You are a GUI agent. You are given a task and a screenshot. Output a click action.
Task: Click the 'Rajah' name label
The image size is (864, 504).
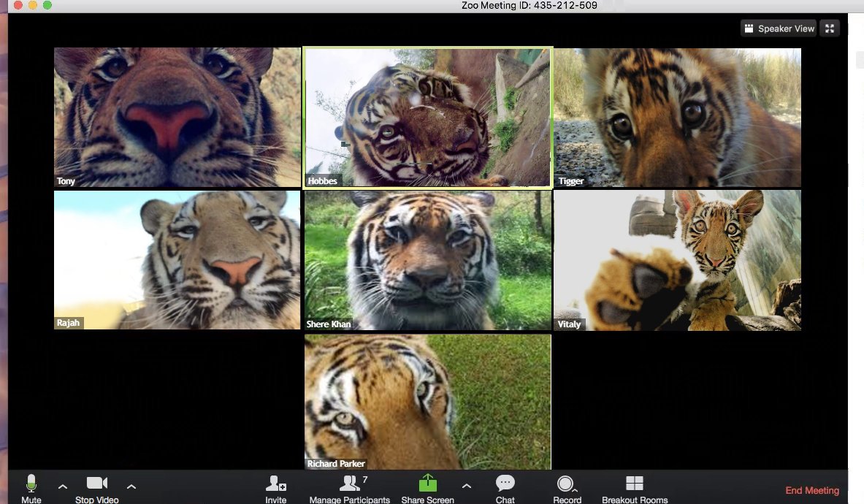pyautogui.click(x=69, y=323)
